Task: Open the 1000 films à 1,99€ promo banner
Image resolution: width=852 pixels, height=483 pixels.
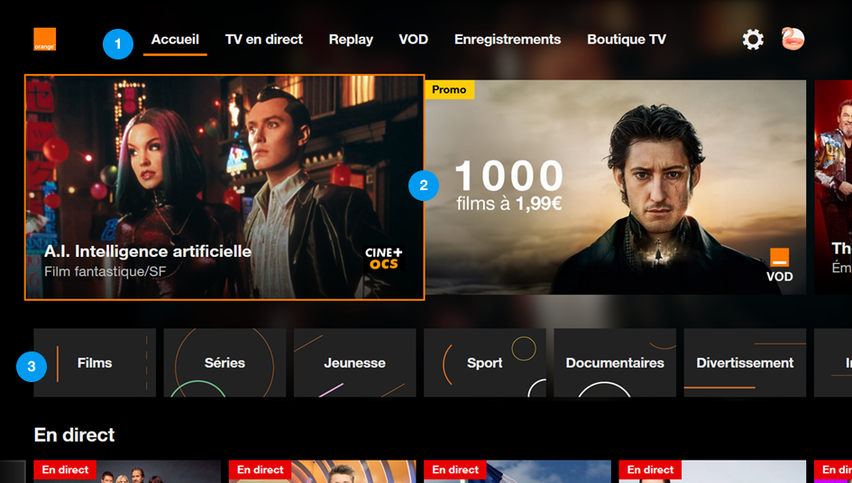Action: point(616,187)
